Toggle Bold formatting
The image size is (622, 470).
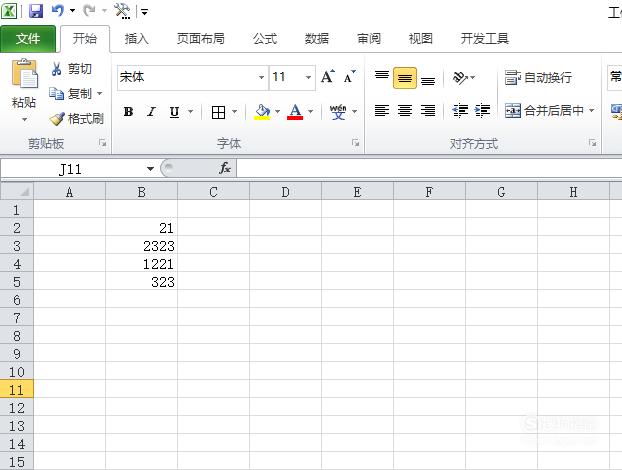128,112
